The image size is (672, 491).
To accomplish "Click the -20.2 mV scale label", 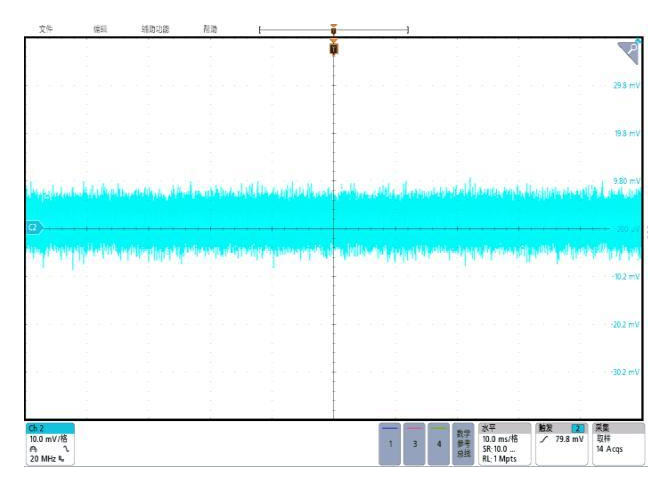I will pyautogui.click(x=625, y=324).
